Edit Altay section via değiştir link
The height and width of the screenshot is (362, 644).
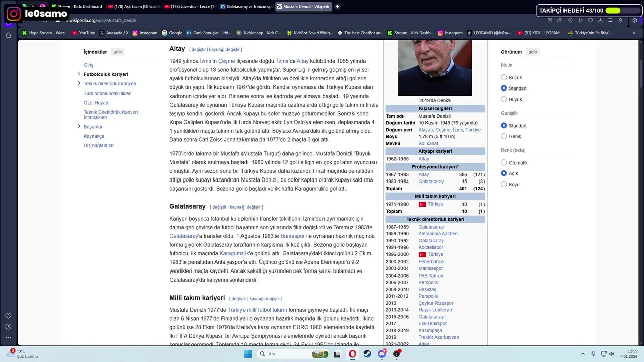point(199,49)
